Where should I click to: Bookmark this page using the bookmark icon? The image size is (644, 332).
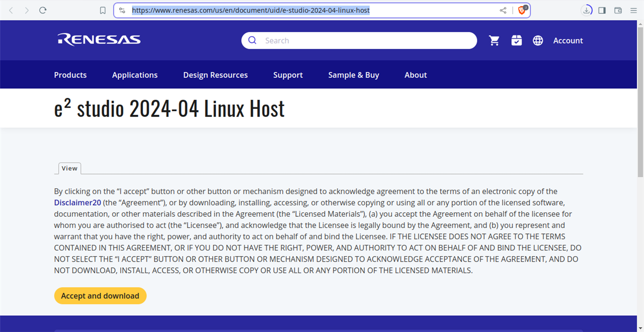tap(103, 10)
